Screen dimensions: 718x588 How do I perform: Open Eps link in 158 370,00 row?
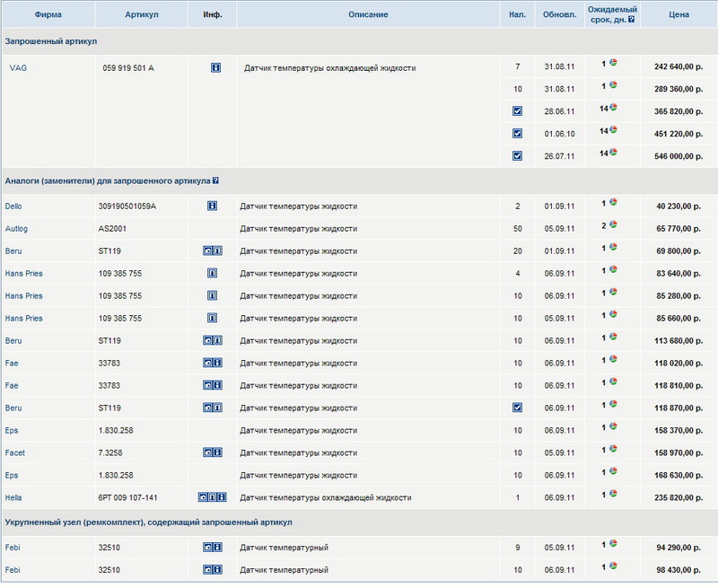(12, 431)
